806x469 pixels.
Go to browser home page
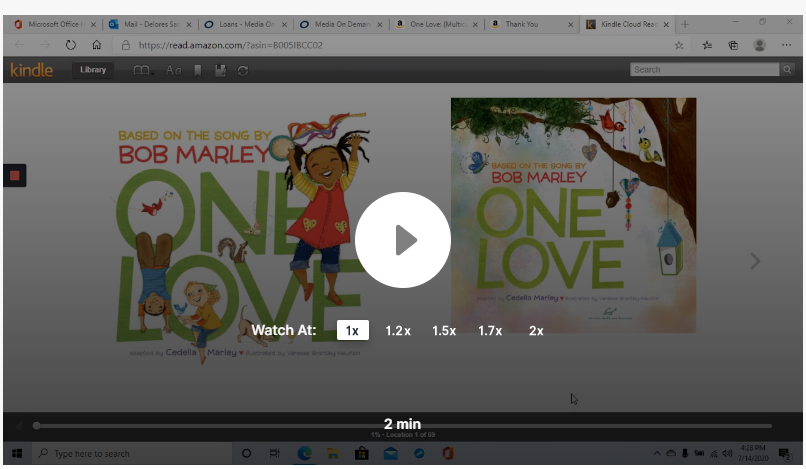pos(97,45)
